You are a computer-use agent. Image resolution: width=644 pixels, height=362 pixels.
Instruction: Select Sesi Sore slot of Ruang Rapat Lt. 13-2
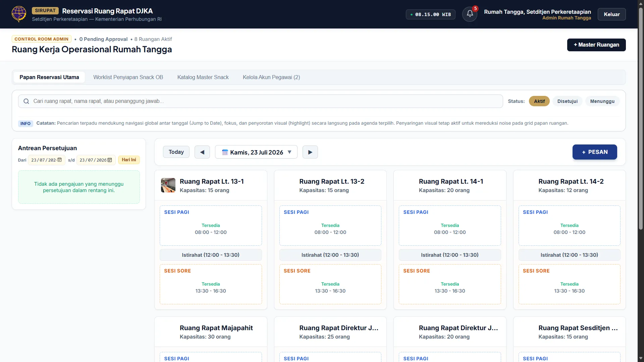coord(330,284)
